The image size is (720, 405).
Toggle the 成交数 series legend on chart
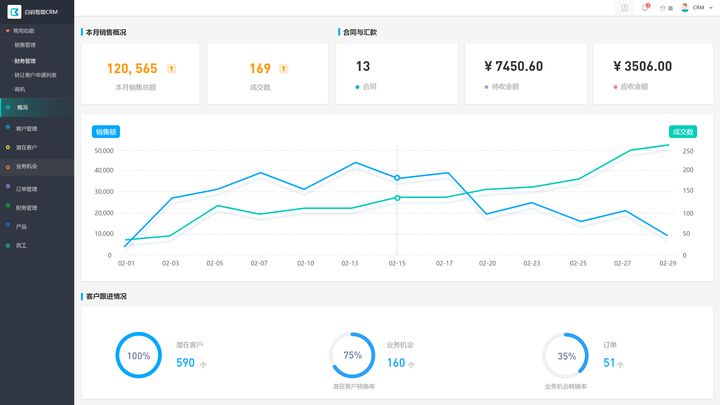tap(682, 131)
